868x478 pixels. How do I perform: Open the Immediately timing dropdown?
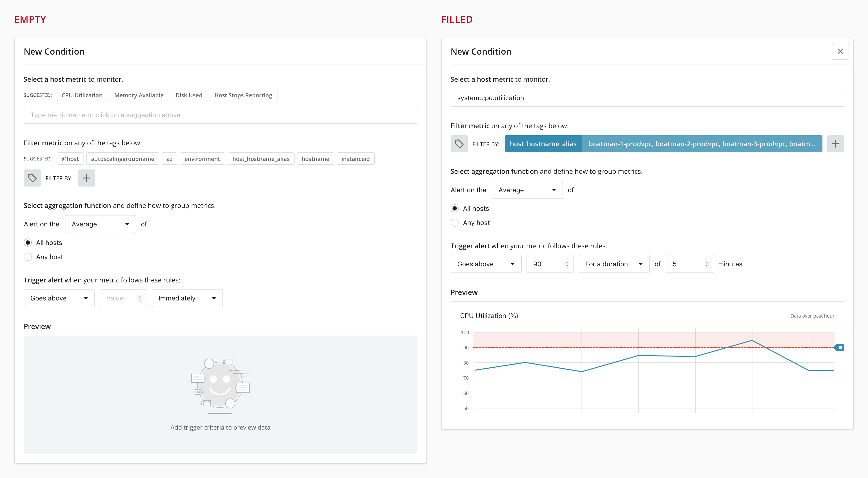pos(187,298)
